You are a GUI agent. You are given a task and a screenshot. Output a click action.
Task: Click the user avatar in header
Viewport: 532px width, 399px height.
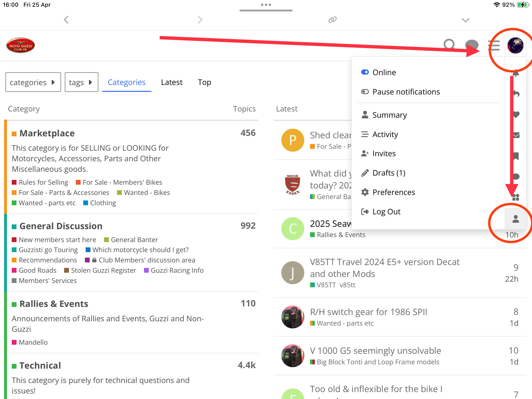[515, 45]
